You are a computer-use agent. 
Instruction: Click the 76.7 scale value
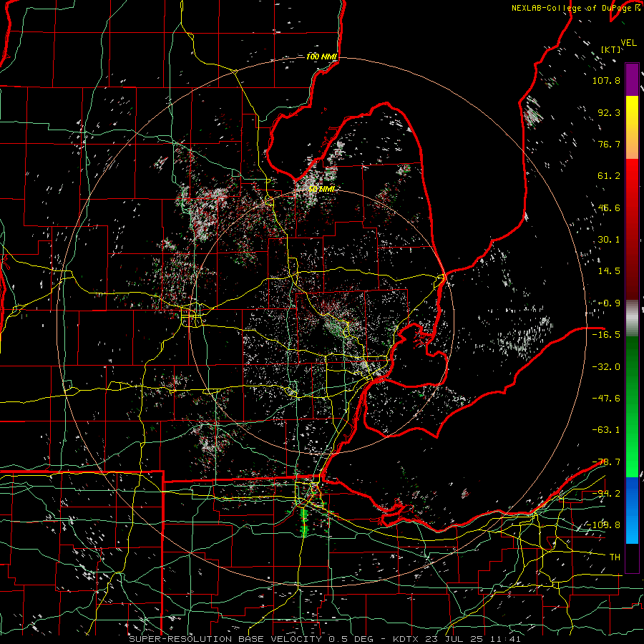(x=609, y=144)
